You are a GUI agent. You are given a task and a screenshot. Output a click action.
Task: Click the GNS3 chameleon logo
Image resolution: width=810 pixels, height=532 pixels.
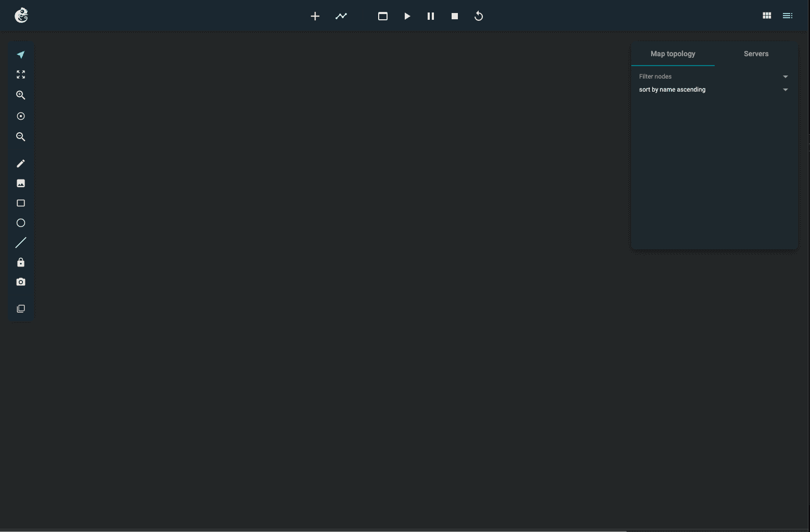tap(21, 16)
